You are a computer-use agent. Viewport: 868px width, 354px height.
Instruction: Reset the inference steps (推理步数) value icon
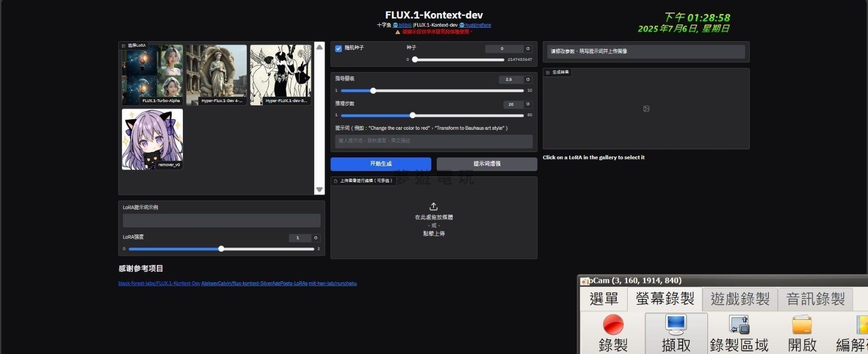pyautogui.click(x=528, y=104)
